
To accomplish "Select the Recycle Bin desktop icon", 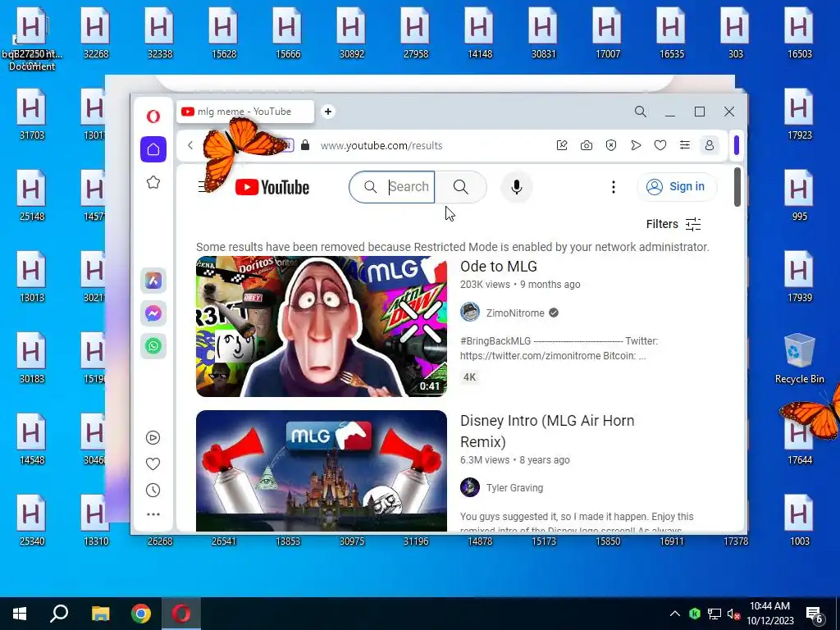I will [x=799, y=358].
